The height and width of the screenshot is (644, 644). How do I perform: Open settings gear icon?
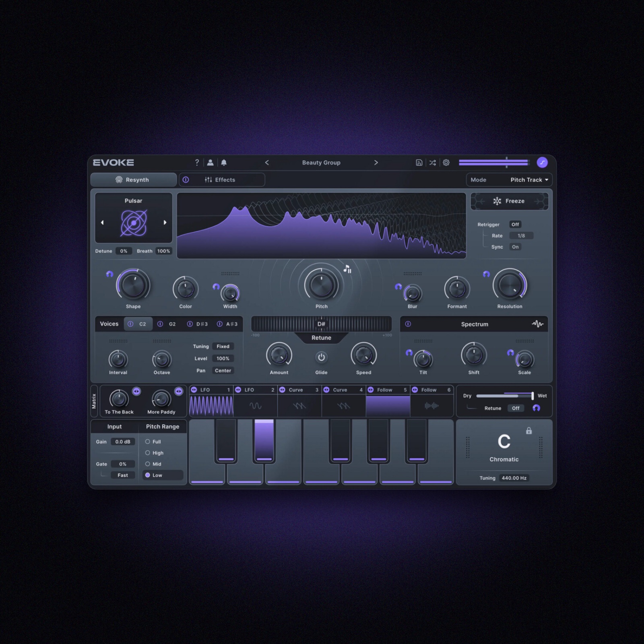click(x=446, y=163)
